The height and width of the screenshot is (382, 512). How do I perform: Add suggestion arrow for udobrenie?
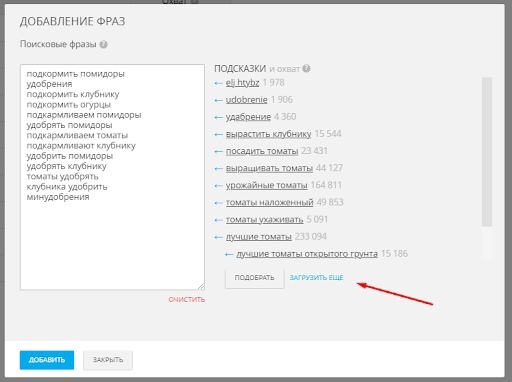[x=219, y=100]
